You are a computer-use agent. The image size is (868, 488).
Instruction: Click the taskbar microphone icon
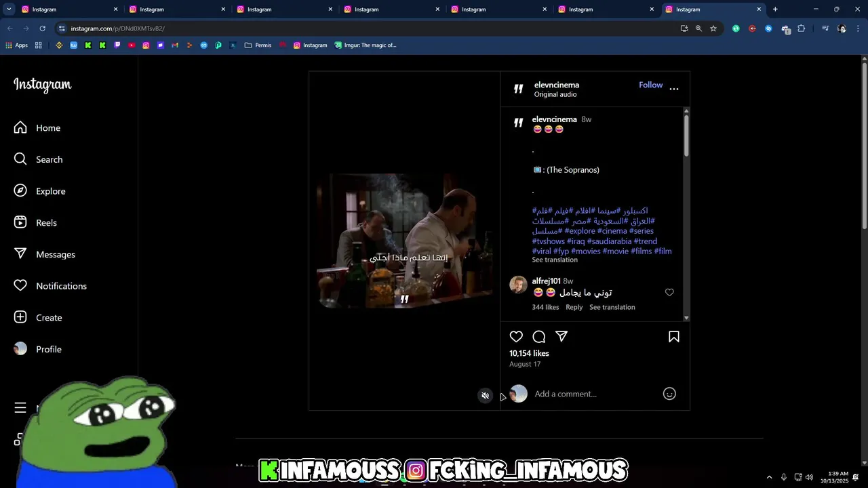coord(784,477)
